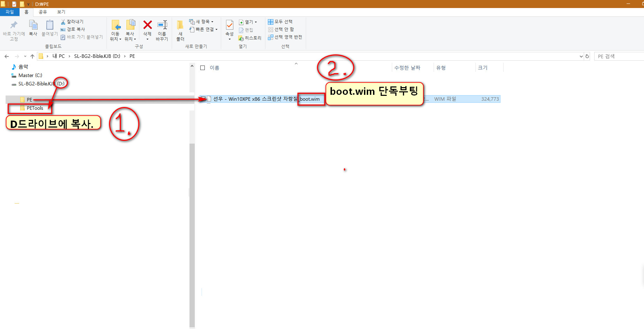Open the File (파일) tab
The image size is (644, 329).
10,12
